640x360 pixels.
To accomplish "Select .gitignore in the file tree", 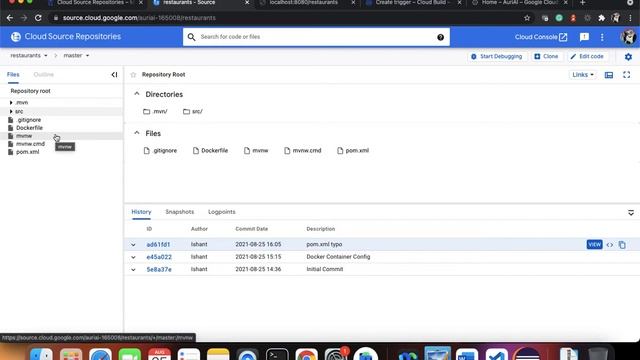I will [29, 120].
